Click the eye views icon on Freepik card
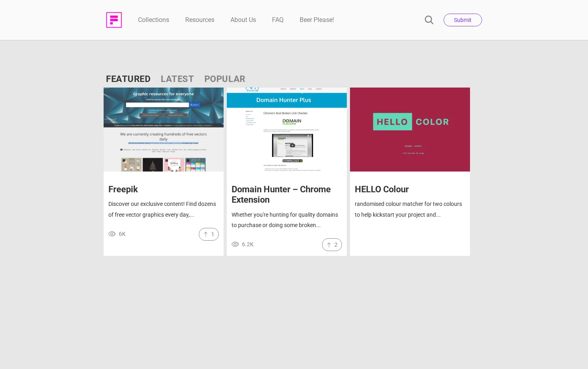This screenshot has height=369, width=588. point(112,234)
